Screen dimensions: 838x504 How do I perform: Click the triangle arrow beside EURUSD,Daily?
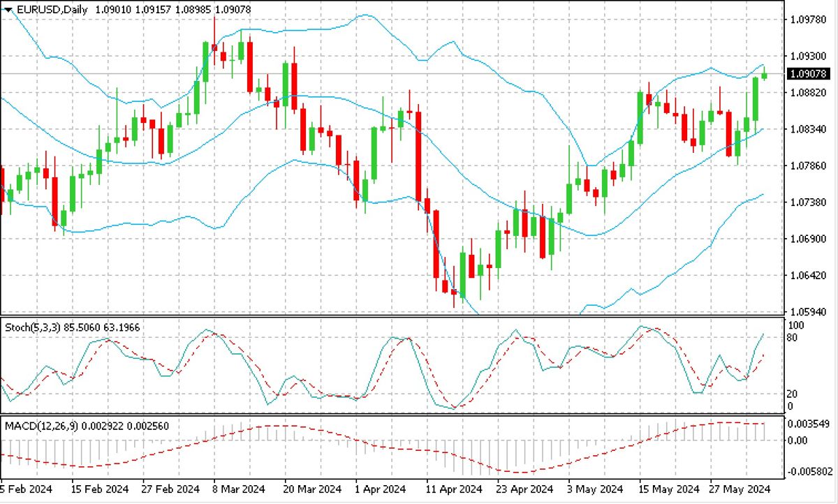8,9
